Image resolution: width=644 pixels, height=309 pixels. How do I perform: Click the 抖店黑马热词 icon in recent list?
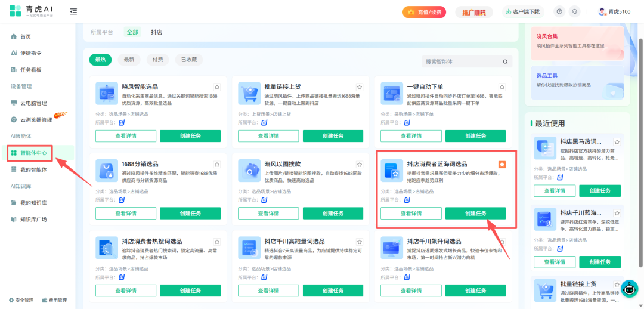click(545, 148)
